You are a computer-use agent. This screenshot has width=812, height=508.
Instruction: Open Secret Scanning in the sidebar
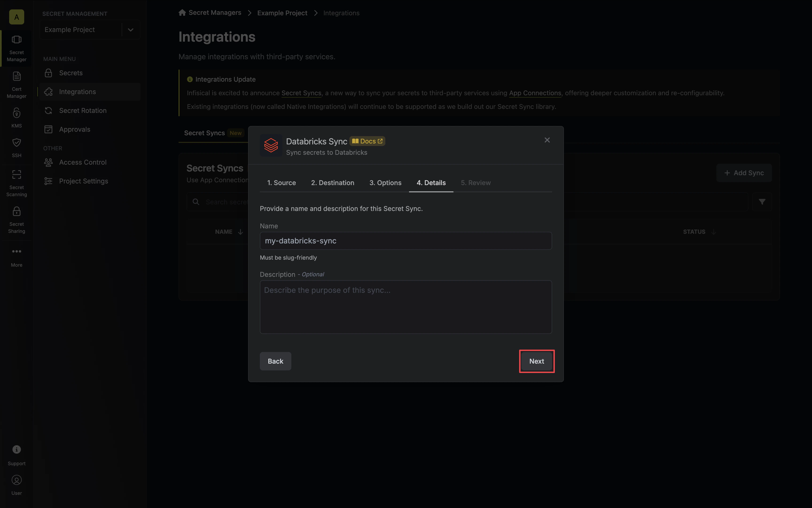[x=16, y=183]
